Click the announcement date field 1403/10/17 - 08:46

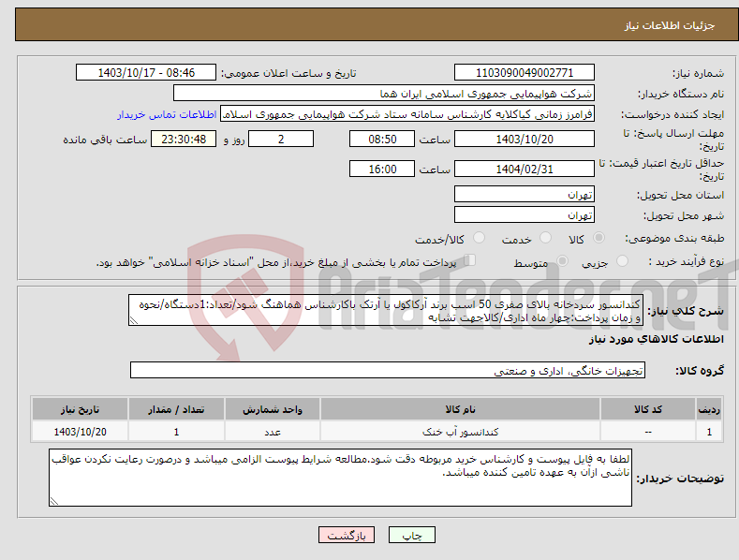point(146,73)
